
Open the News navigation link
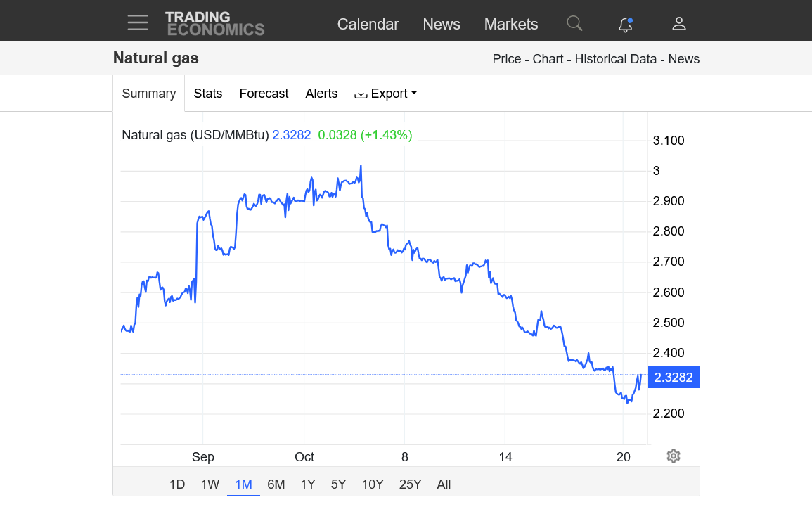pos(442,25)
